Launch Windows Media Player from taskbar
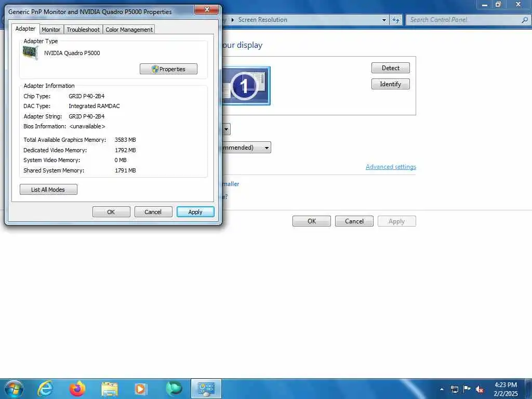 [140, 389]
